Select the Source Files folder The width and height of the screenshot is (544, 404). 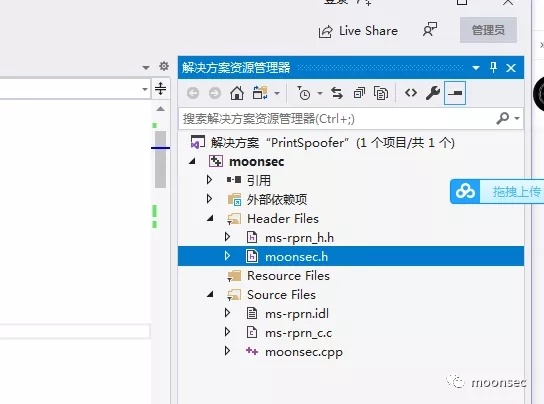pyautogui.click(x=281, y=295)
